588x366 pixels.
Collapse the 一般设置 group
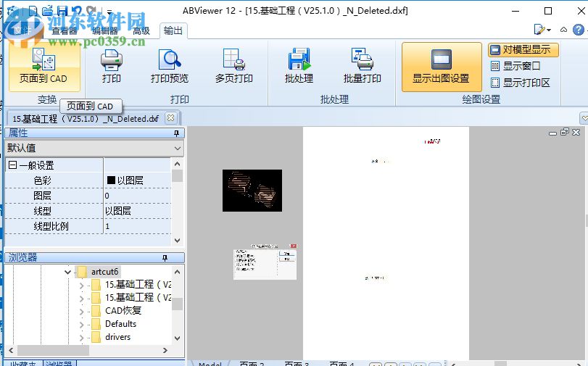click(12, 165)
